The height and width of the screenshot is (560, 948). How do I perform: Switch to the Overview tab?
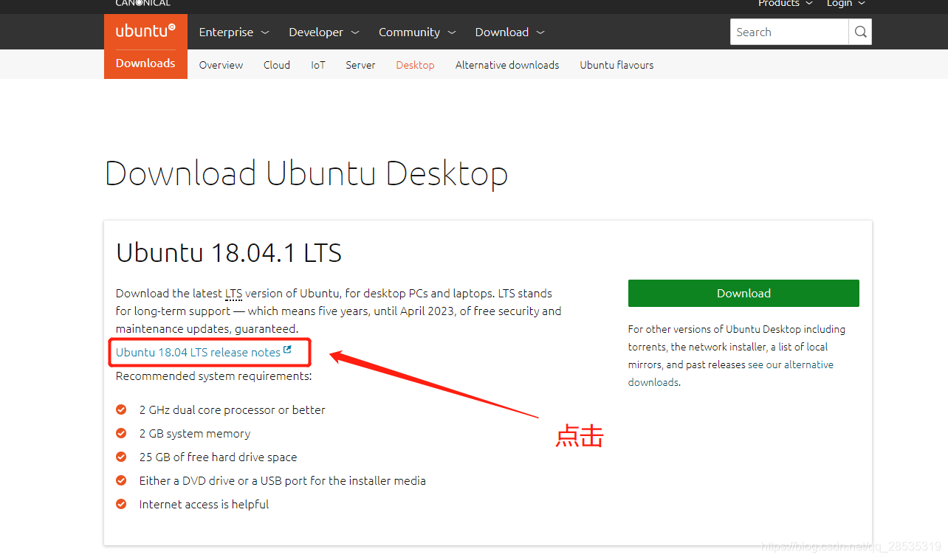(221, 65)
